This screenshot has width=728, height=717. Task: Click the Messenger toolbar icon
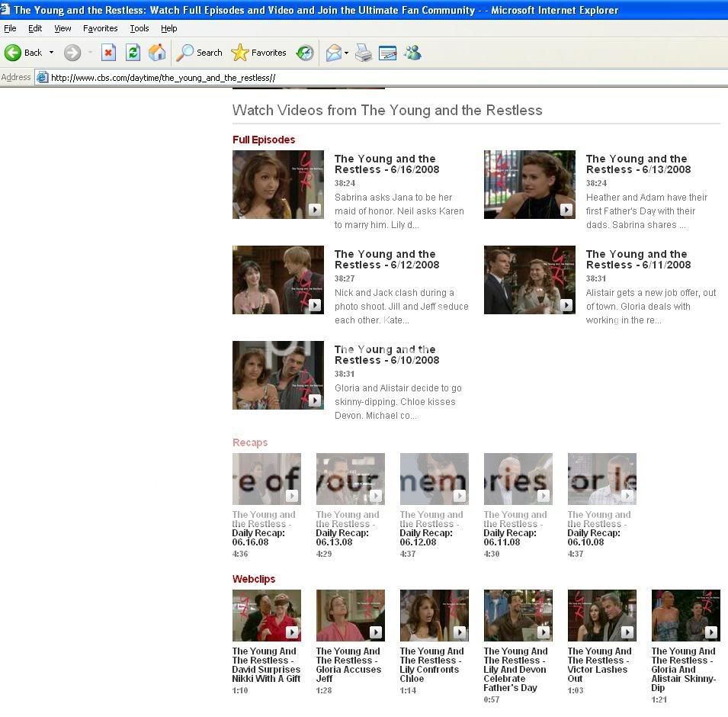(412, 53)
